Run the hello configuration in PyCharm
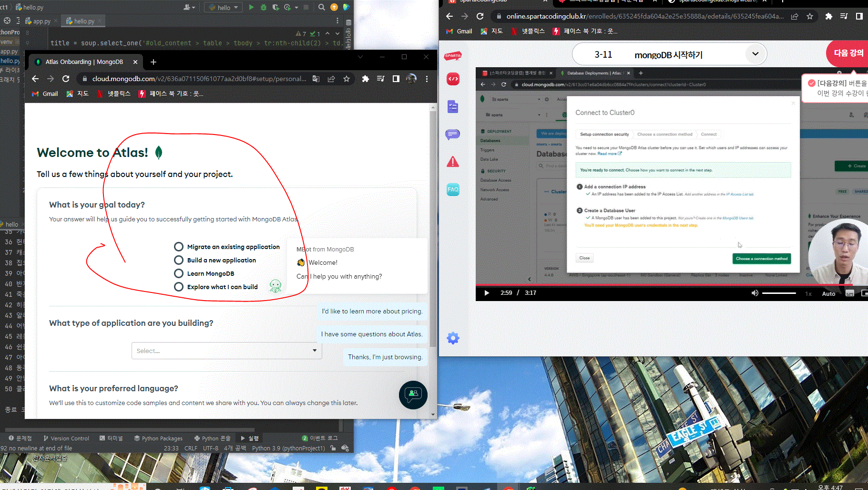 (251, 7)
